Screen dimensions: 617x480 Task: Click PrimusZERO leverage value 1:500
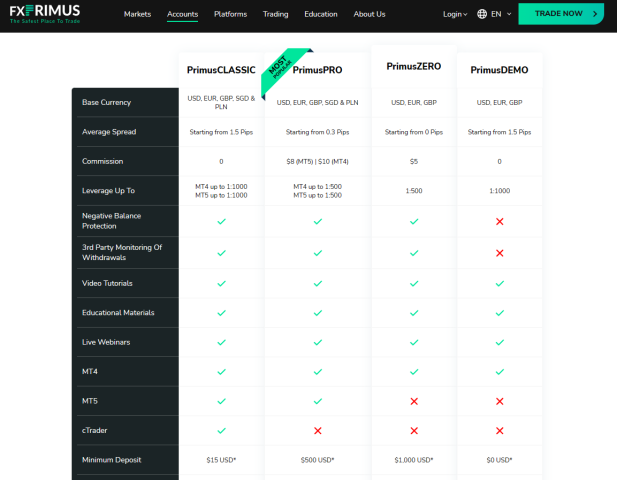point(414,191)
